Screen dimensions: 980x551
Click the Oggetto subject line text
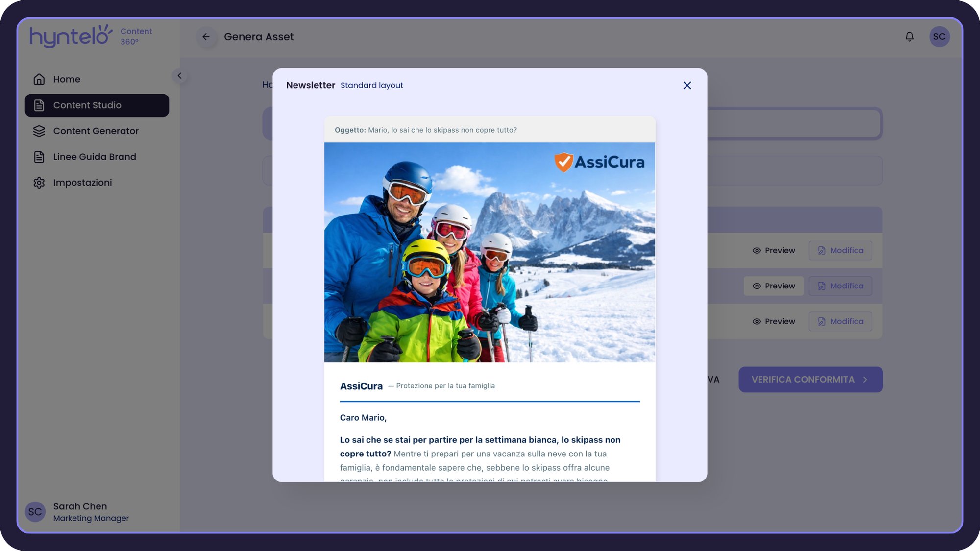coord(426,130)
